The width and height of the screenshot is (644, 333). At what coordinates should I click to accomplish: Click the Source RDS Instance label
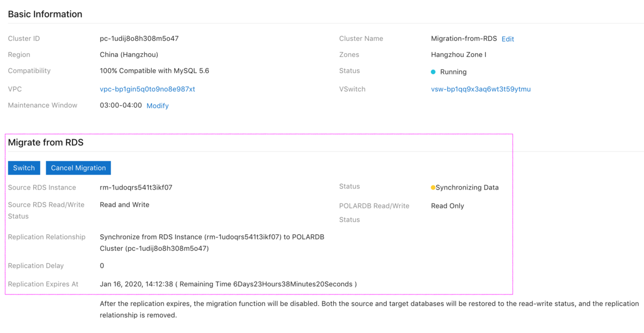click(x=42, y=188)
